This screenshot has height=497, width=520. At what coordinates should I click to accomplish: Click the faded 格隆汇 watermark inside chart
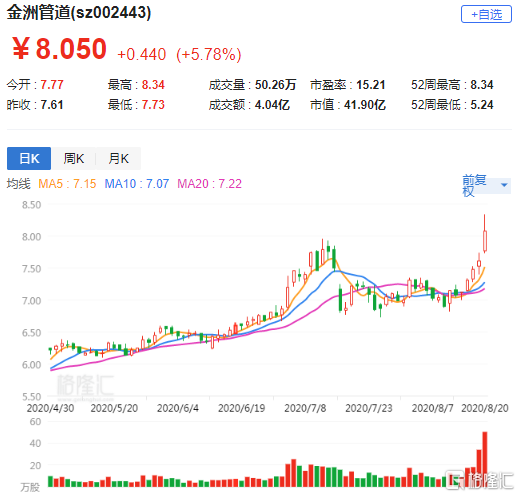click(x=85, y=387)
